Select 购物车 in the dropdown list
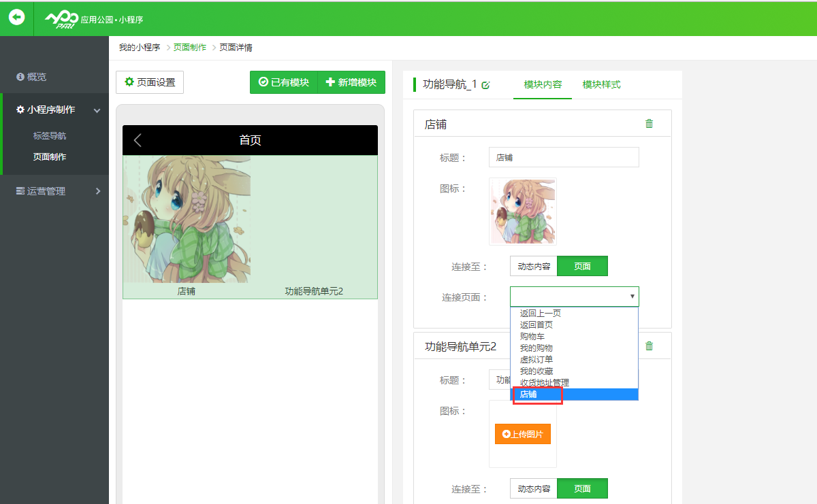This screenshot has width=817, height=504. pos(532,337)
